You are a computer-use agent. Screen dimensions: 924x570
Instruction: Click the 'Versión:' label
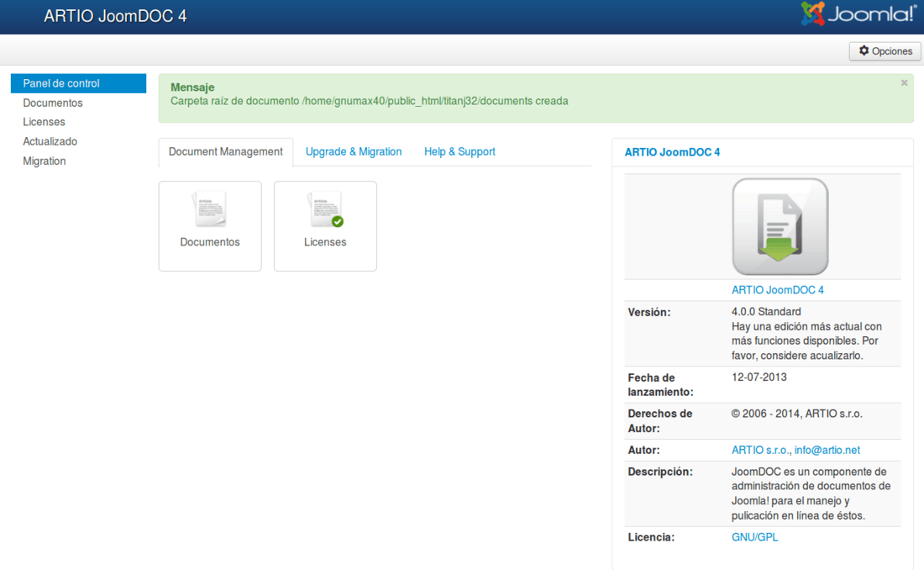[x=648, y=312]
